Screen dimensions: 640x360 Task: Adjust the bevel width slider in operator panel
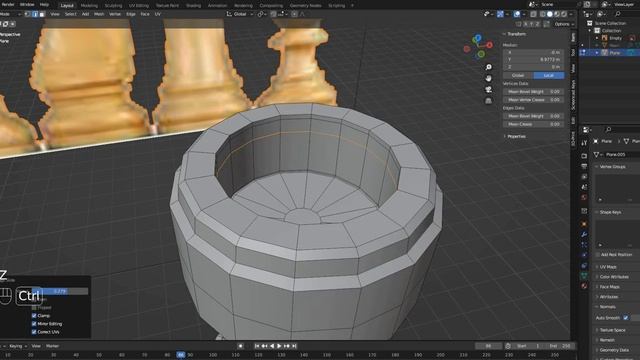coord(60,291)
